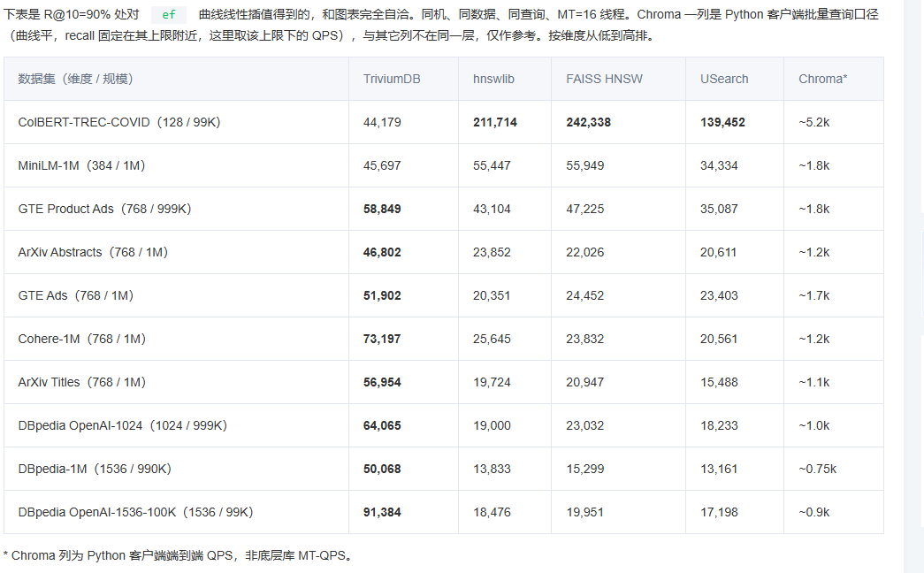924x573 pixels.
Task: Click the value 20,611
Action: (x=718, y=252)
